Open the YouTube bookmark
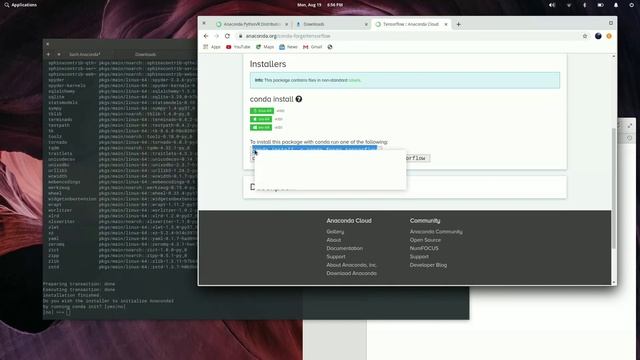Viewport: 640px width, 360px height. (238, 47)
